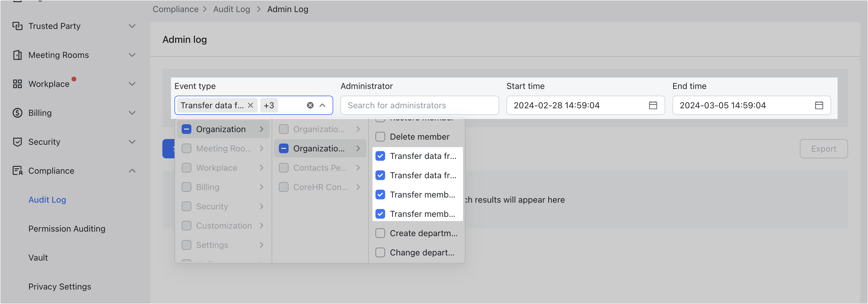Uncheck the Delete member checkbox
The width and height of the screenshot is (868, 304).
point(380,137)
